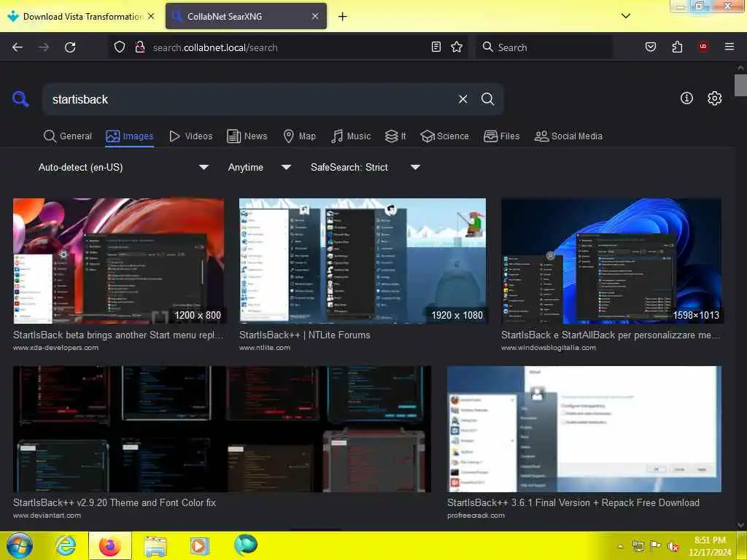
Task: Open the Auto-detect (en-US) language dropdown
Action: (x=123, y=167)
